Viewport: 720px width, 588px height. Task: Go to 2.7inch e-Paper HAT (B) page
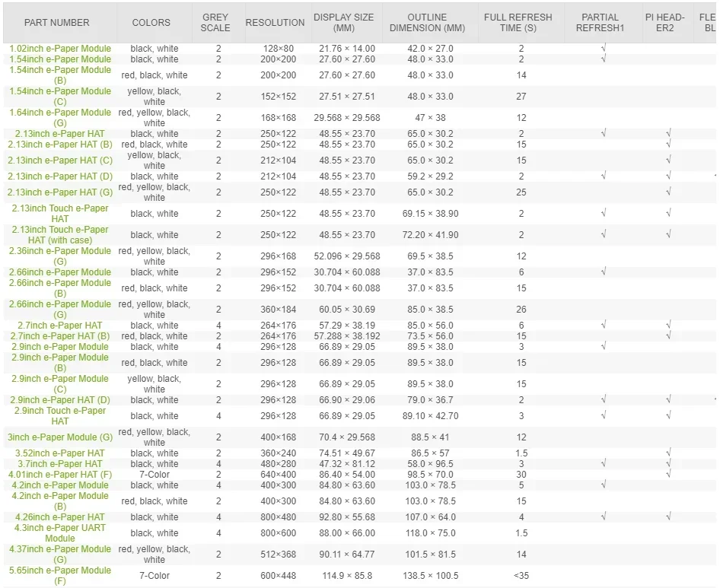click(x=60, y=336)
